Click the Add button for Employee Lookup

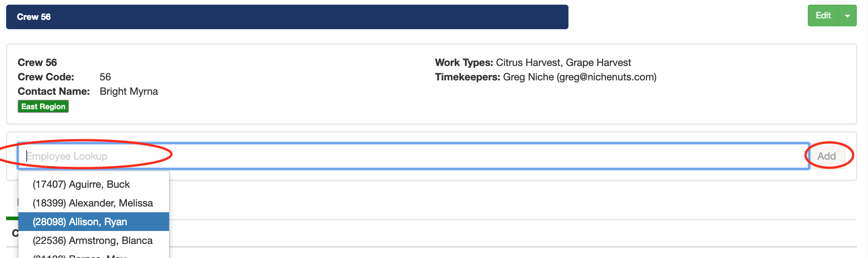click(x=826, y=156)
